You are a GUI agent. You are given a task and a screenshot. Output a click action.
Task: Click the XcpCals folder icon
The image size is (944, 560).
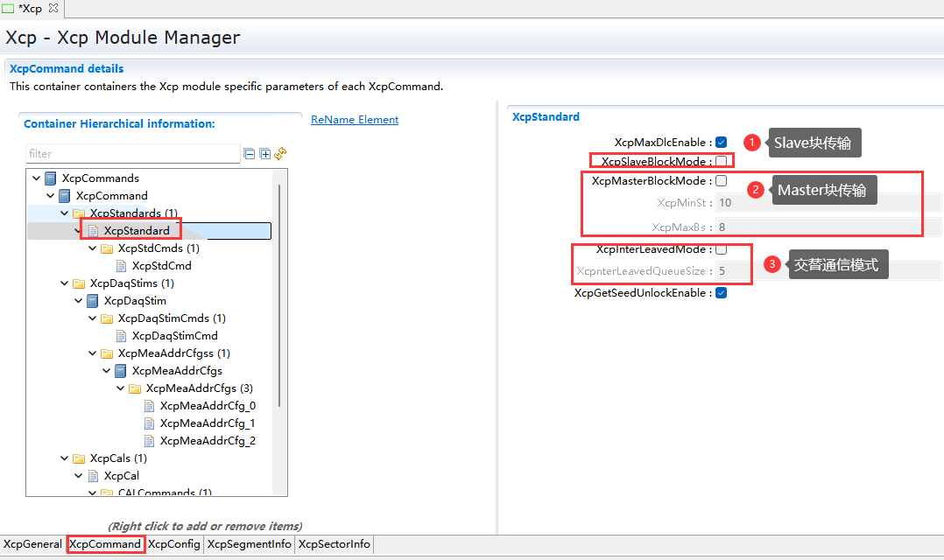79,458
